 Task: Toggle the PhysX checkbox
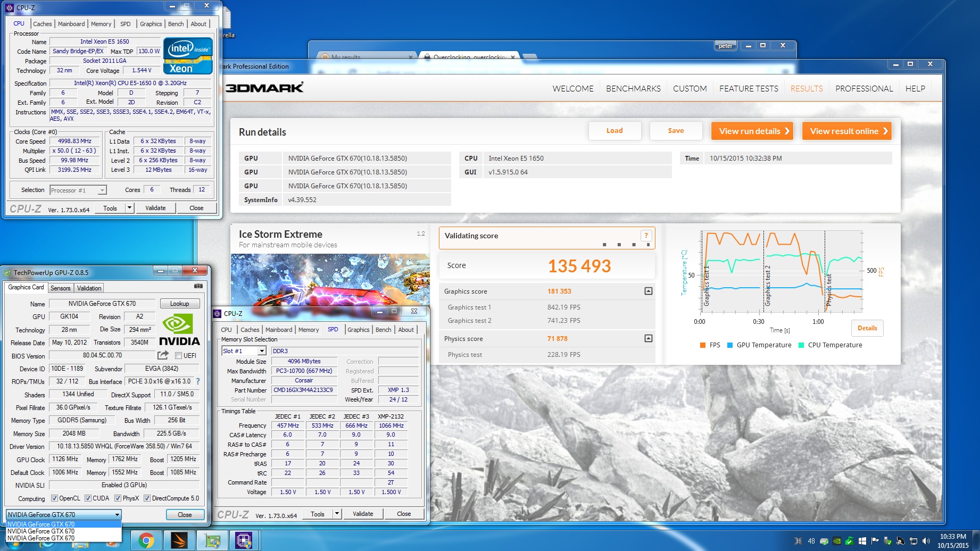click(118, 498)
